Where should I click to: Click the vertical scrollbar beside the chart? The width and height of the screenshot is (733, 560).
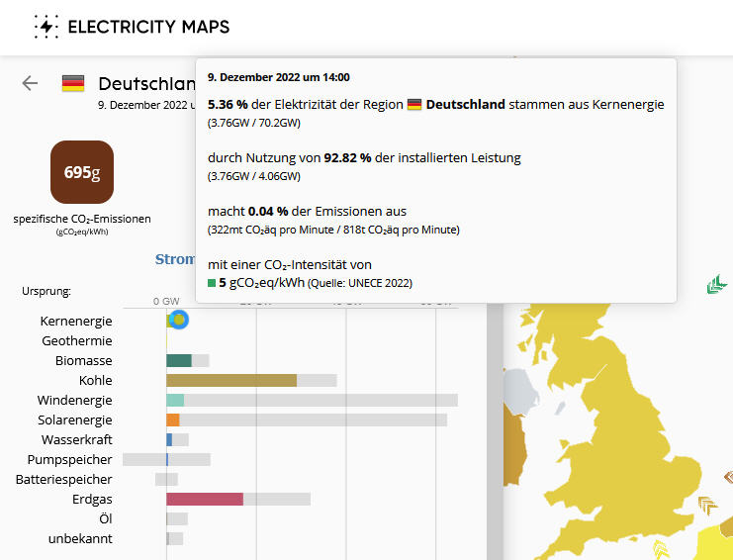point(495,430)
